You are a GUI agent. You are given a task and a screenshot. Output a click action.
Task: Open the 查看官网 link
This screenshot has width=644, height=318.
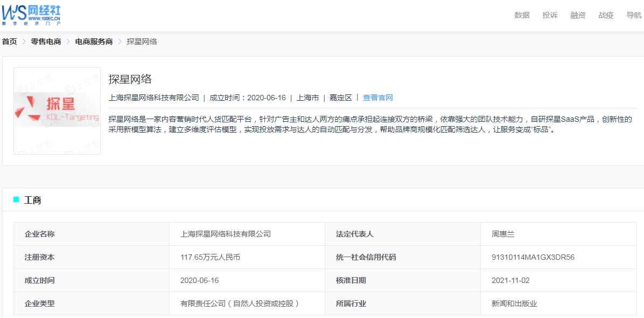click(x=378, y=98)
